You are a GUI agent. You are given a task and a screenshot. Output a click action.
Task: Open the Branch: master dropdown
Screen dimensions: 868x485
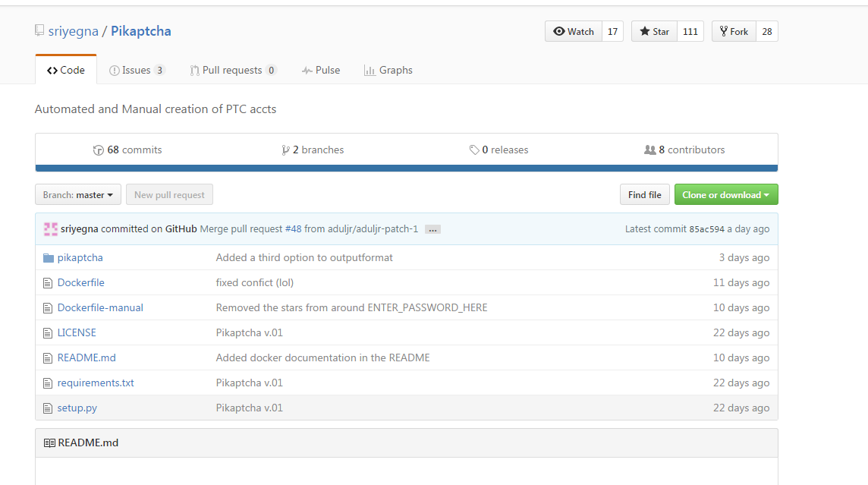click(78, 195)
